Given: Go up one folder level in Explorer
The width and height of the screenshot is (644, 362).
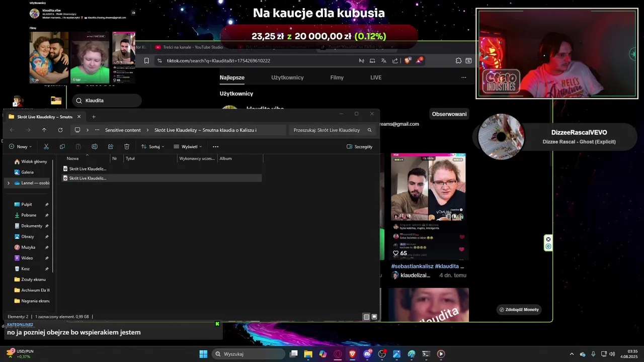Looking at the screenshot, I should click(x=44, y=130).
